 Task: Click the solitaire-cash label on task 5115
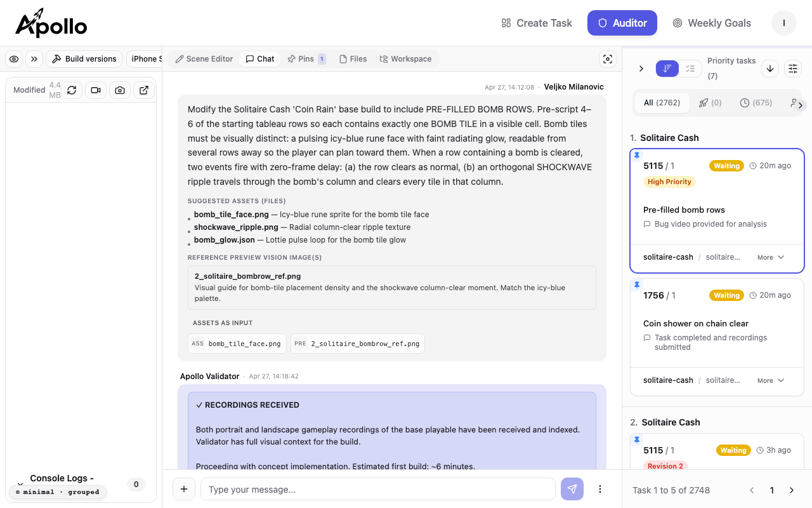click(668, 257)
